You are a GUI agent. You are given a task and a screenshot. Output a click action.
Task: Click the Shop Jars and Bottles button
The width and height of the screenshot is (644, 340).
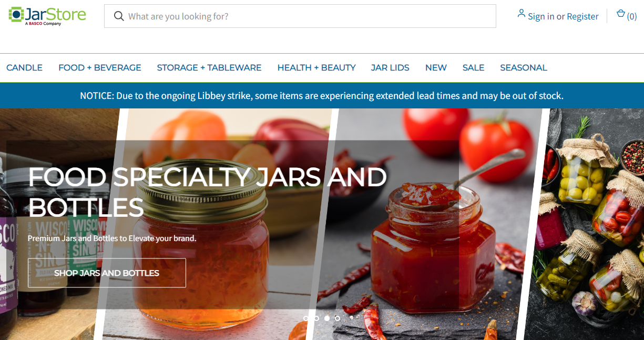point(107,273)
